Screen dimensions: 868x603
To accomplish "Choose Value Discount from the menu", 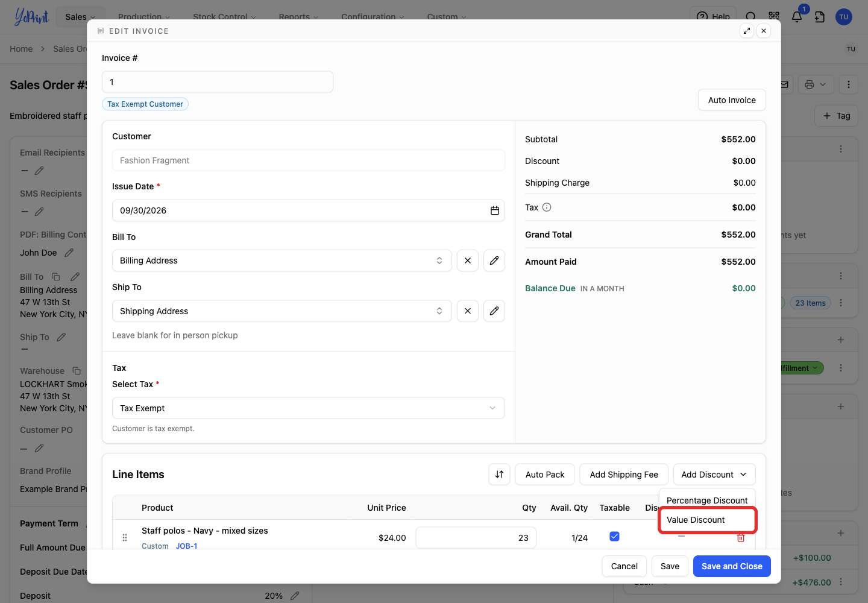I will (x=707, y=520).
